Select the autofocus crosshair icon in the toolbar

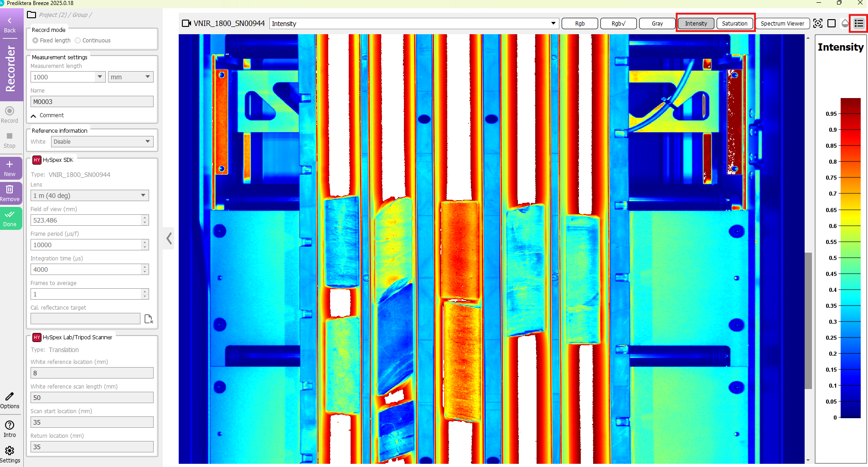click(x=817, y=23)
